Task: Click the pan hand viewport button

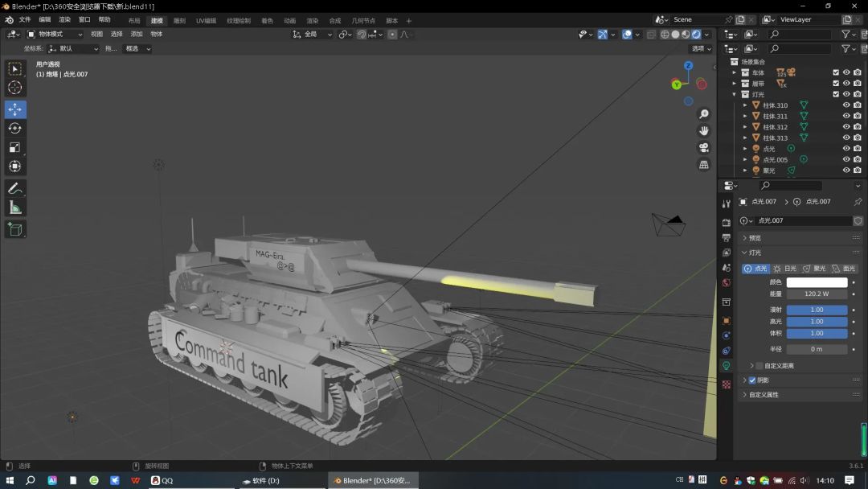Action: (x=703, y=131)
